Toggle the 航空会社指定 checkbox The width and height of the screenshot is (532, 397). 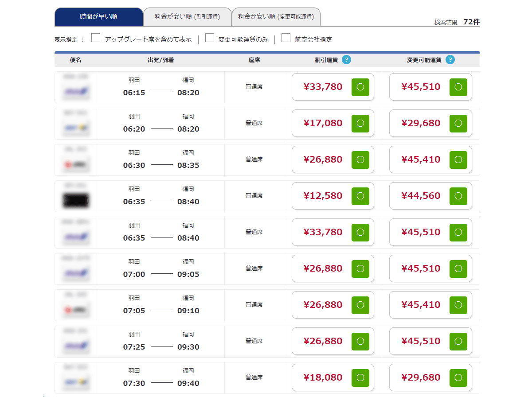[x=286, y=38]
